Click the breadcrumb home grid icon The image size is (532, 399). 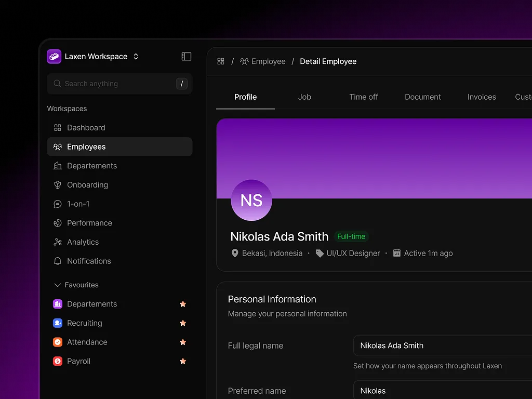221,61
